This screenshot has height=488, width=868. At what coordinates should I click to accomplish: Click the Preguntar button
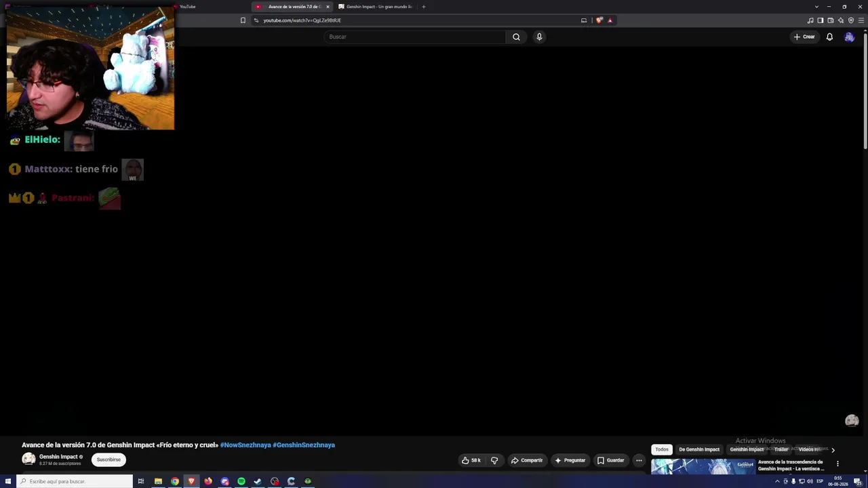click(570, 460)
